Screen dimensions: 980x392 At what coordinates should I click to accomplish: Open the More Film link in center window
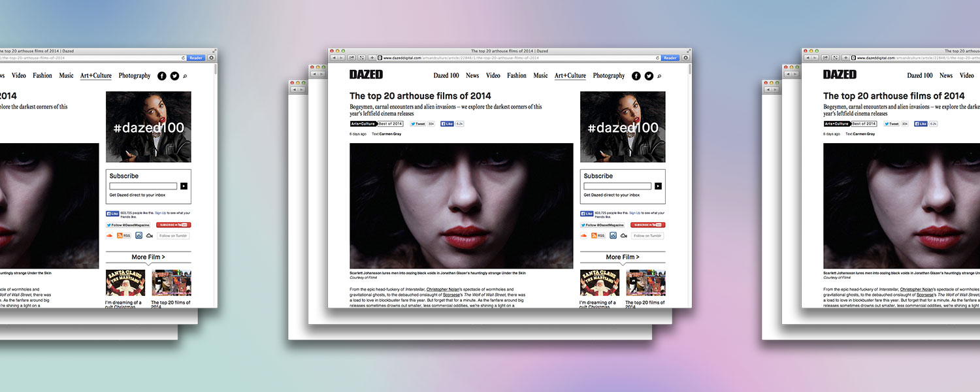[623, 257]
